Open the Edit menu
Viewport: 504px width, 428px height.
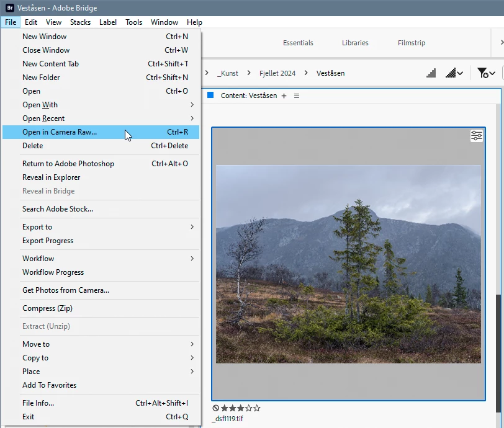pyautogui.click(x=31, y=22)
